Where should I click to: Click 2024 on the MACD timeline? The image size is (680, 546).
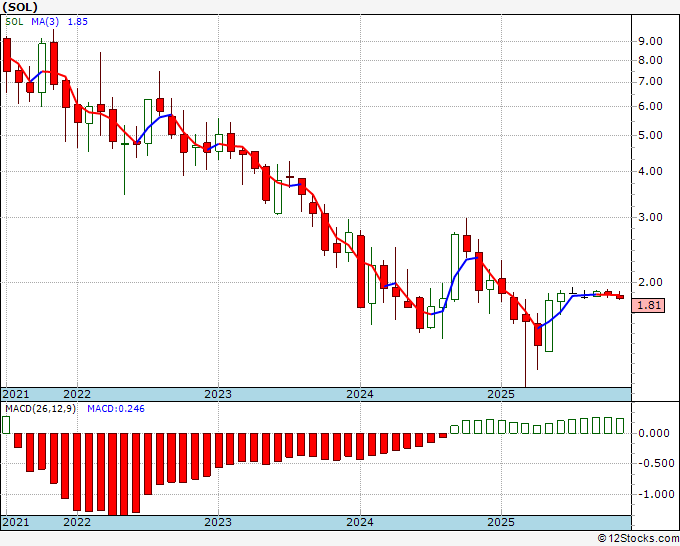point(360,522)
